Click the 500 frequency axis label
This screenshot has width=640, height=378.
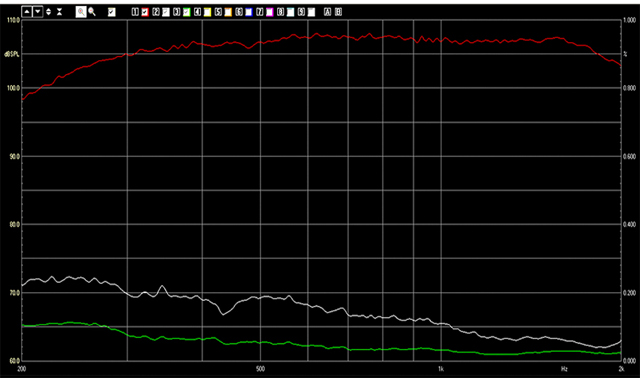tap(260, 369)
